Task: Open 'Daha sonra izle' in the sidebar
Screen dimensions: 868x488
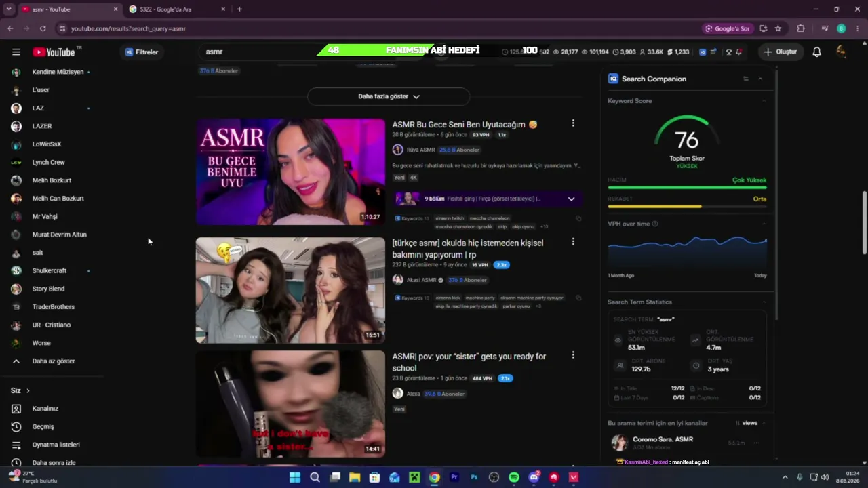Action: (54, 463)
